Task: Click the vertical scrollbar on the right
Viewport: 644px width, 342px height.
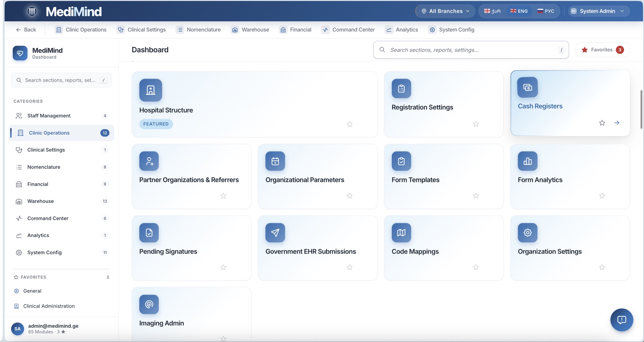Action: click(641, 109)
